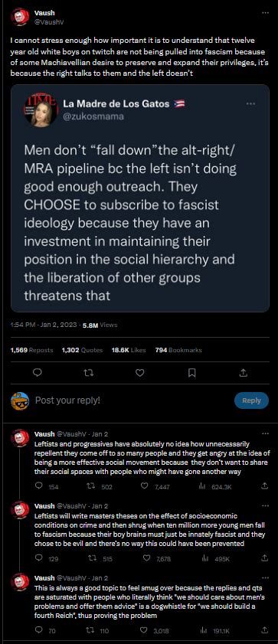Click the reply icon under main tweet
The image size is (278, 644).
pos(38,372)
